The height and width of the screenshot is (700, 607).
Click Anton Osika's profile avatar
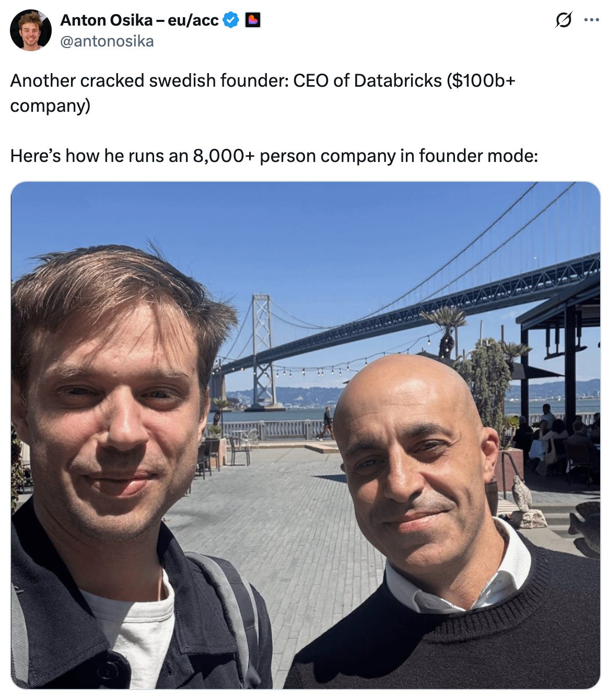coord(30,30)
